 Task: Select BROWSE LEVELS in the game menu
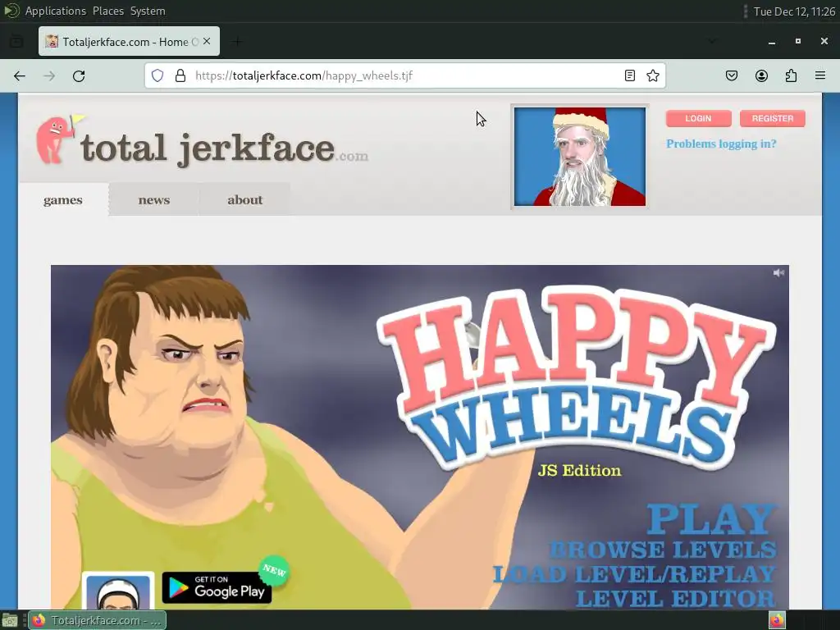coord(663,550)
